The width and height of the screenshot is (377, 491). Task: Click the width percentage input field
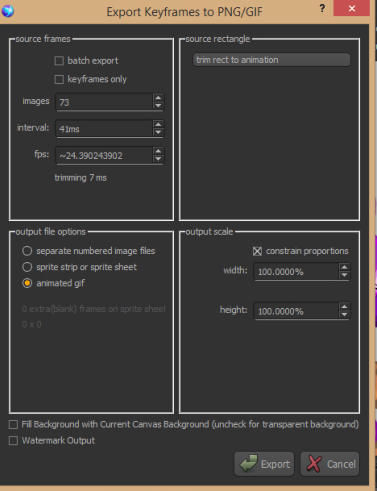296,272
